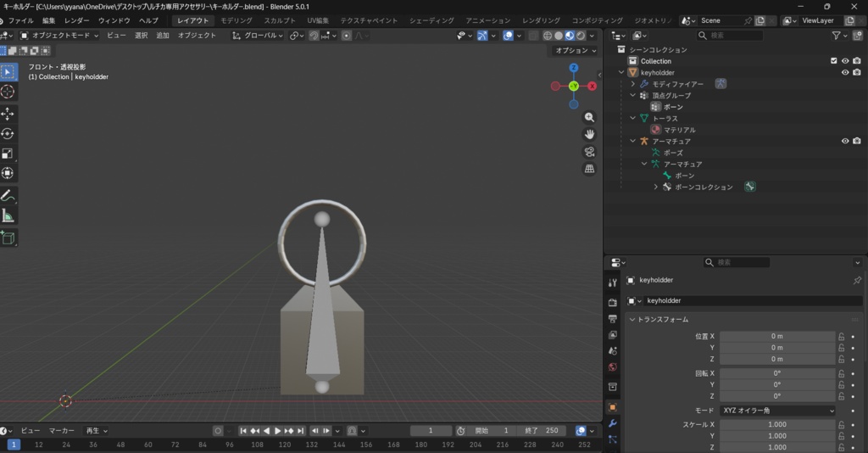Open the XYZ オイラー角 rotation mode dropdown
Screen dimensions: 868x453
click(778, 411)
